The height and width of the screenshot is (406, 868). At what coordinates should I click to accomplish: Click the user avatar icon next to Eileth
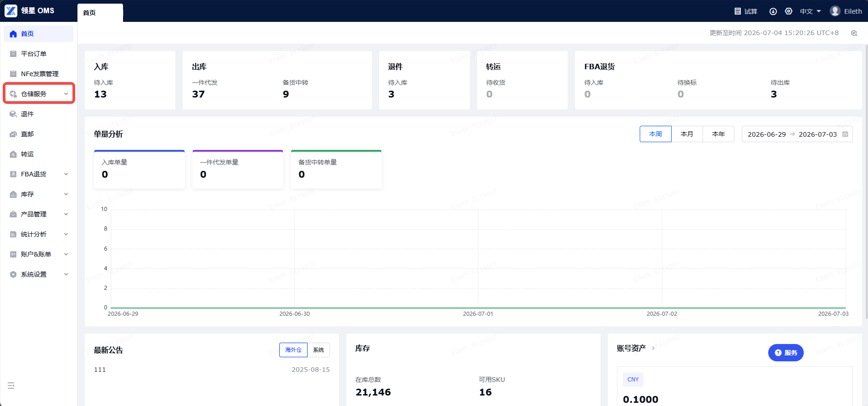(x=835, y=11)
